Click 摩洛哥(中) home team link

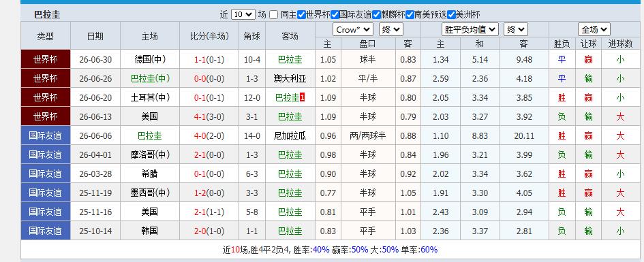tap(150, 154)
